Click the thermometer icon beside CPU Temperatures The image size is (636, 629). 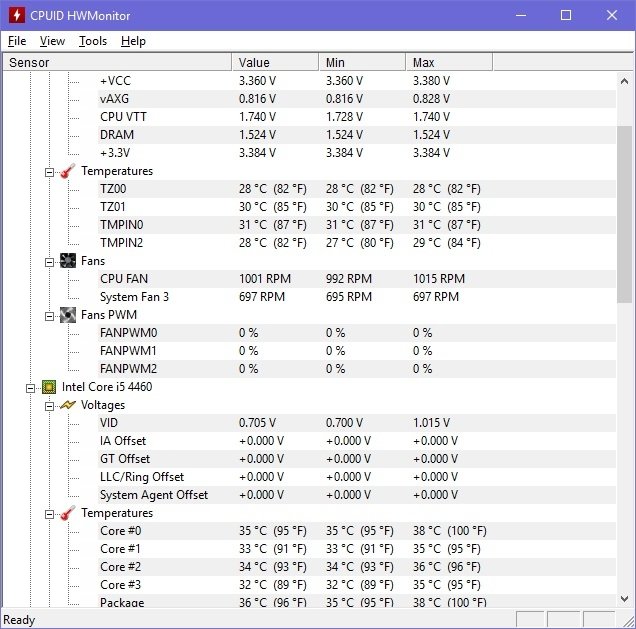point(67,513)
